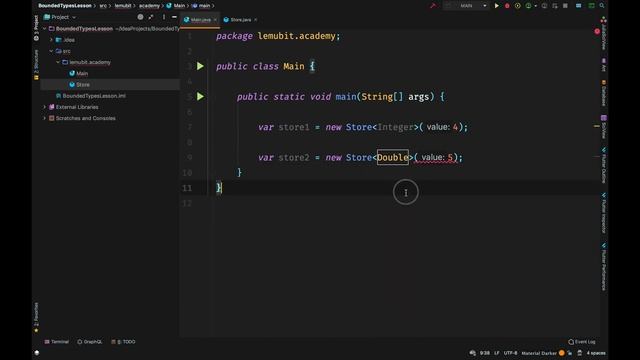640x360 pixels.
Task: Expand Scratches and Consoles node
Action: coord(44,118)
